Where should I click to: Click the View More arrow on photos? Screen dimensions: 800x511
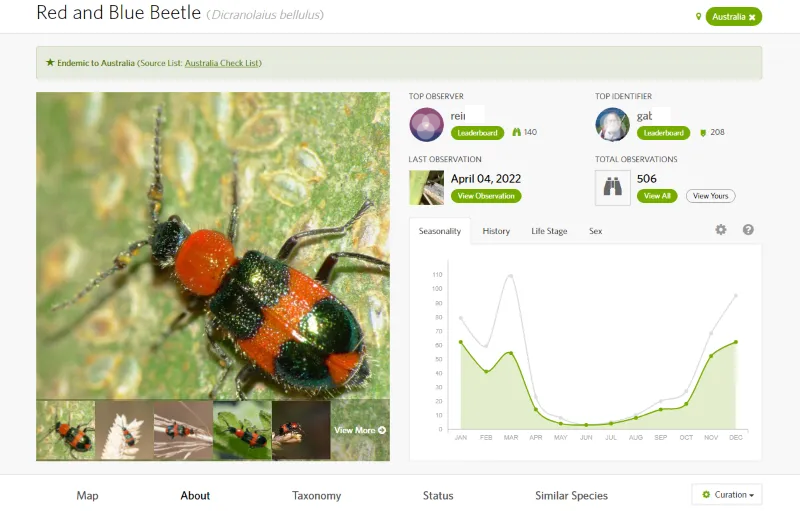pyautogui.click(x=360, y=430)
